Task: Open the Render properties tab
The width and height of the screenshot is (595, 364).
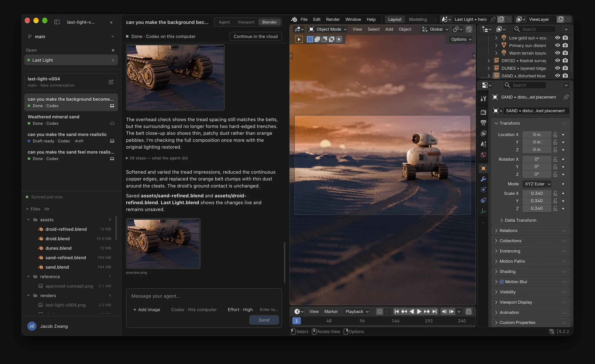Action: 483,112
